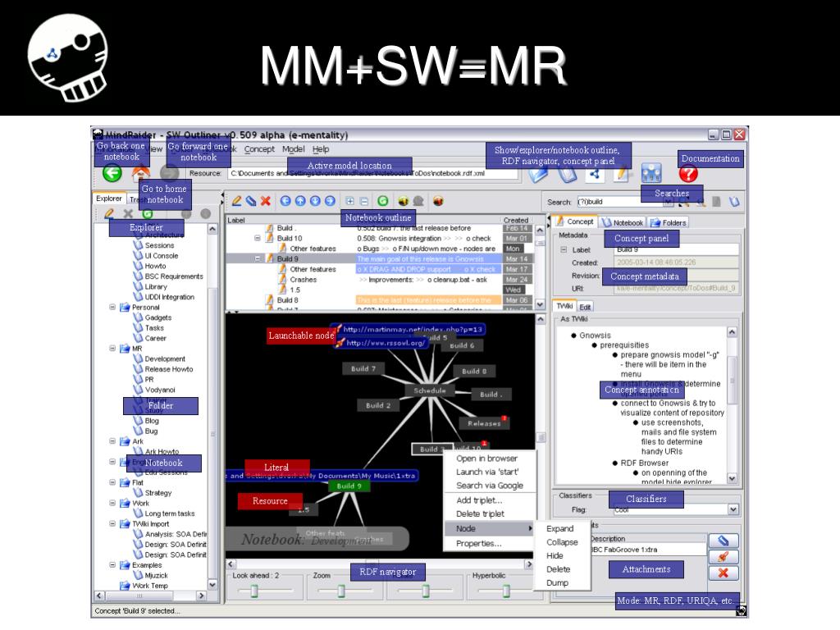Select Dump in Node submenu
Screen dimensions: 840x630
[557, 582]
